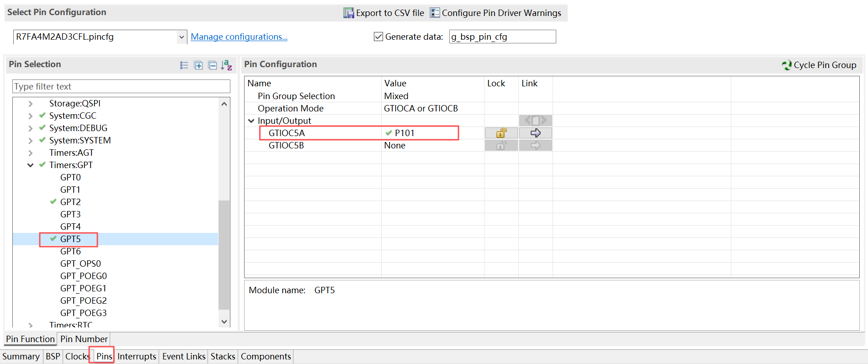Open the R7FA4M2AD3CFL.pincfg configuration dropdown
Screen dimensions: 868x364
(x=181, y=37)
